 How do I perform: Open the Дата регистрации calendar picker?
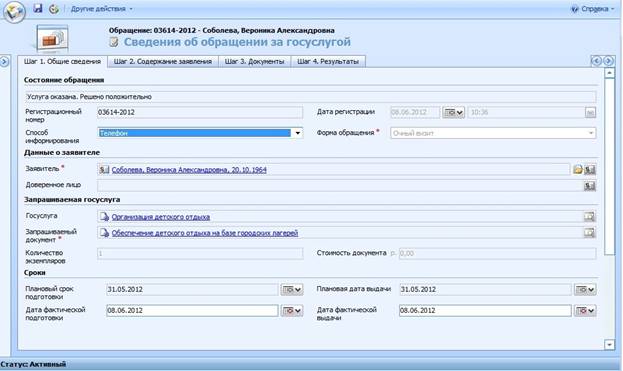(x=453, y=112)
